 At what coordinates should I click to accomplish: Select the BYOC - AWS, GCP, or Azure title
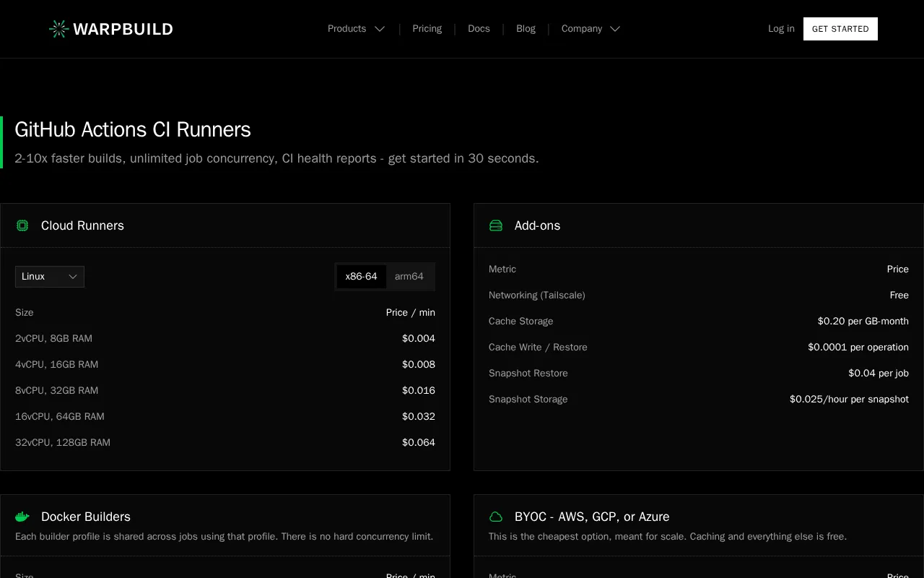click(x=592, y=517)
